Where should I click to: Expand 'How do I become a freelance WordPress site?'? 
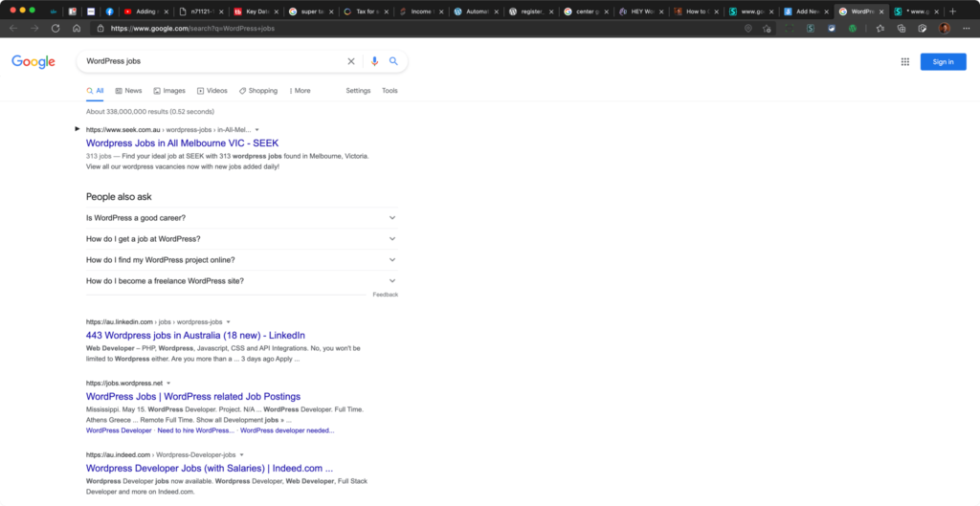(x=242, y=281)
